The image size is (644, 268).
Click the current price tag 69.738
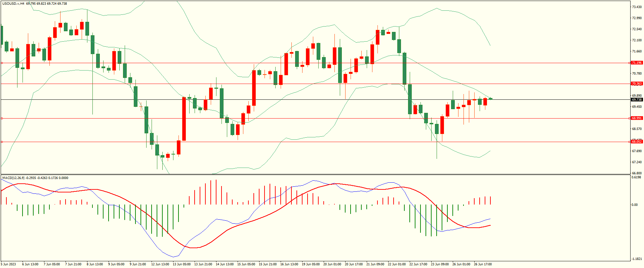point(637,100)
